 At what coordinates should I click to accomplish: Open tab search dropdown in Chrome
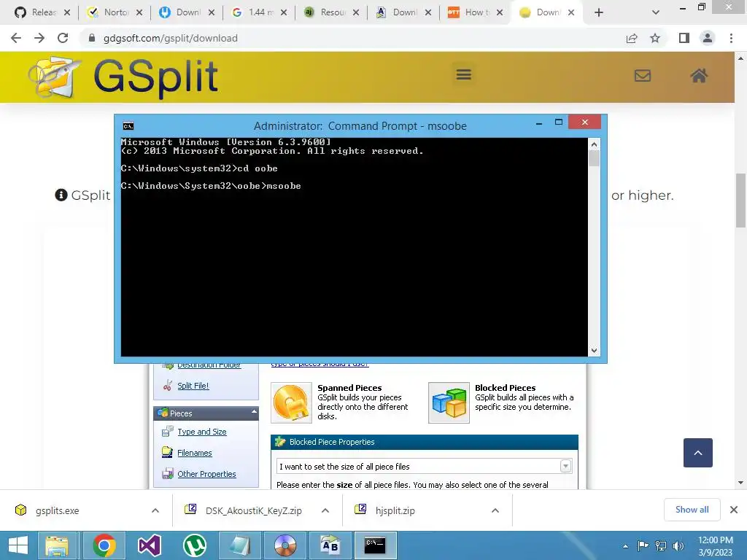coord(656,12)
